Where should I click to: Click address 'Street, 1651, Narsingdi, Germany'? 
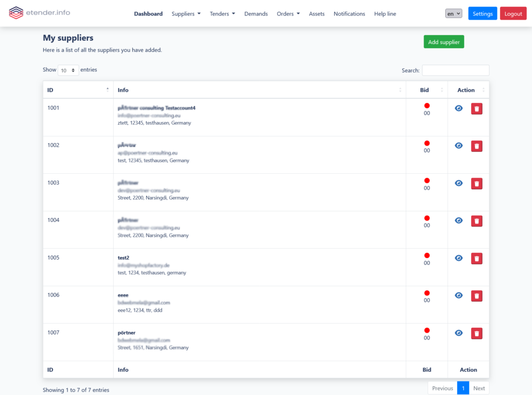pos(153,347)
